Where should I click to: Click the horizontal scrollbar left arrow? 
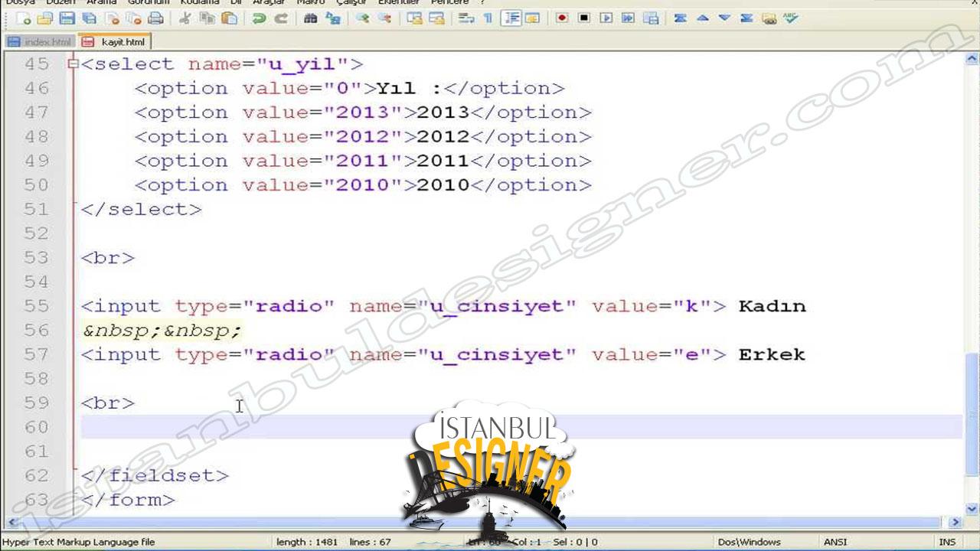tap(10, 523)
